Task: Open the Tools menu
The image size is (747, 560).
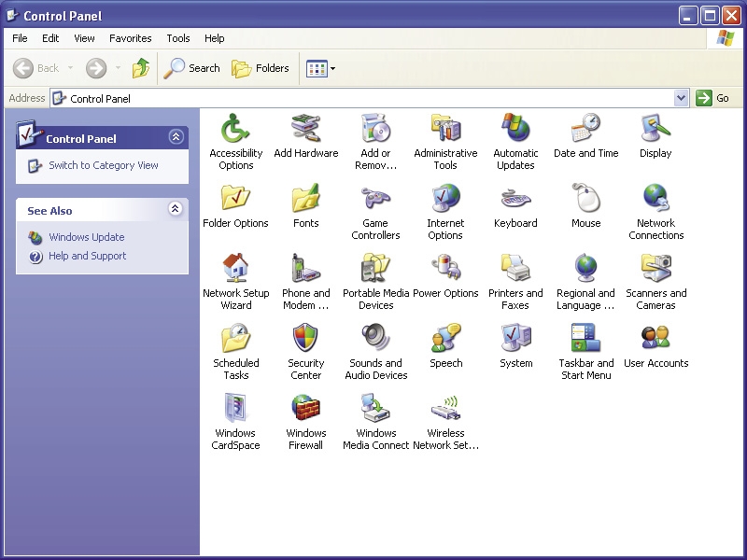Action: click(178, 38)
